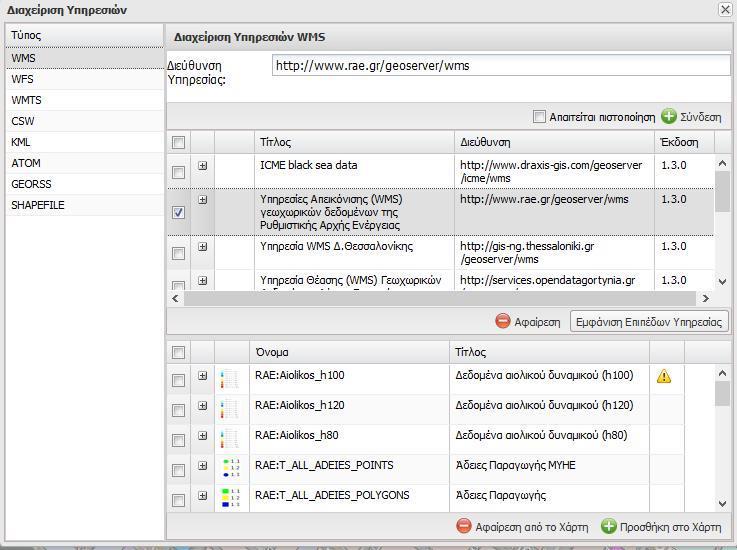Click the services table scroll-up arrow
Image resolution: width=737 pixels, height=550 pixels.
point(722,164)
